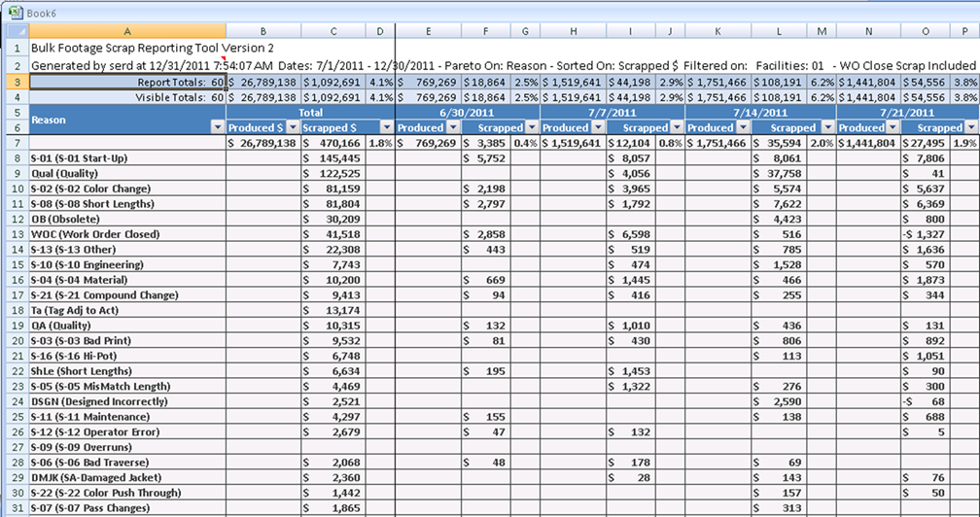
Task: Open the Total Produced $ filter dropdown
Action: point(294,127)
